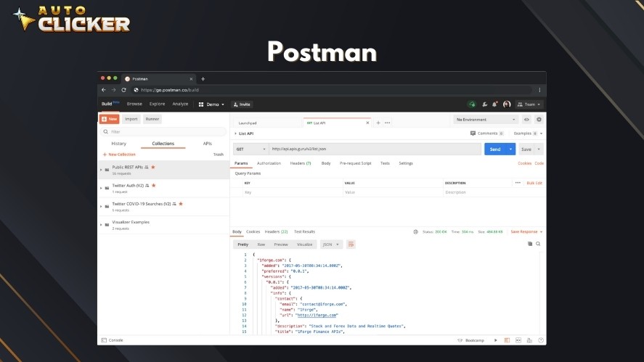Click the Bootcamp icon in the status bar
The image size is (644, 362).
460,340
